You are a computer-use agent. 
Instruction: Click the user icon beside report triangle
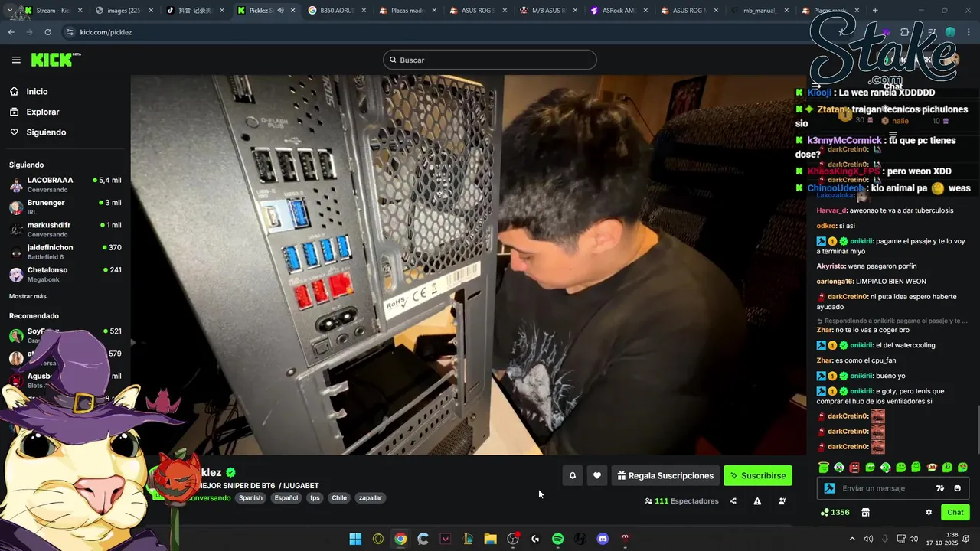click(782, 501)
